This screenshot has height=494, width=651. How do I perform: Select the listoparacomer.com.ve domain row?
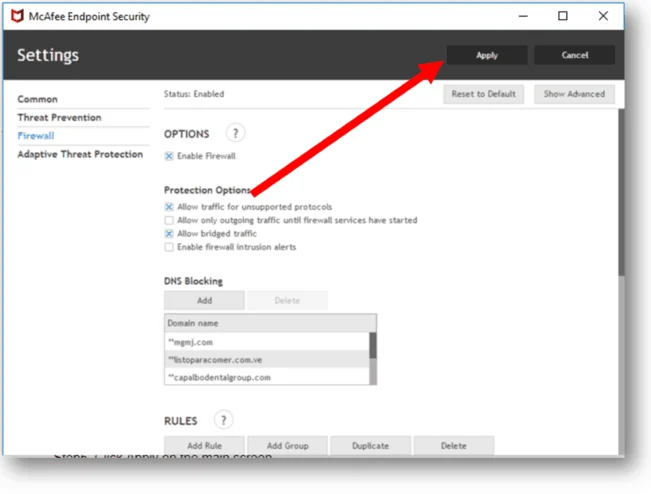[267, 359]
